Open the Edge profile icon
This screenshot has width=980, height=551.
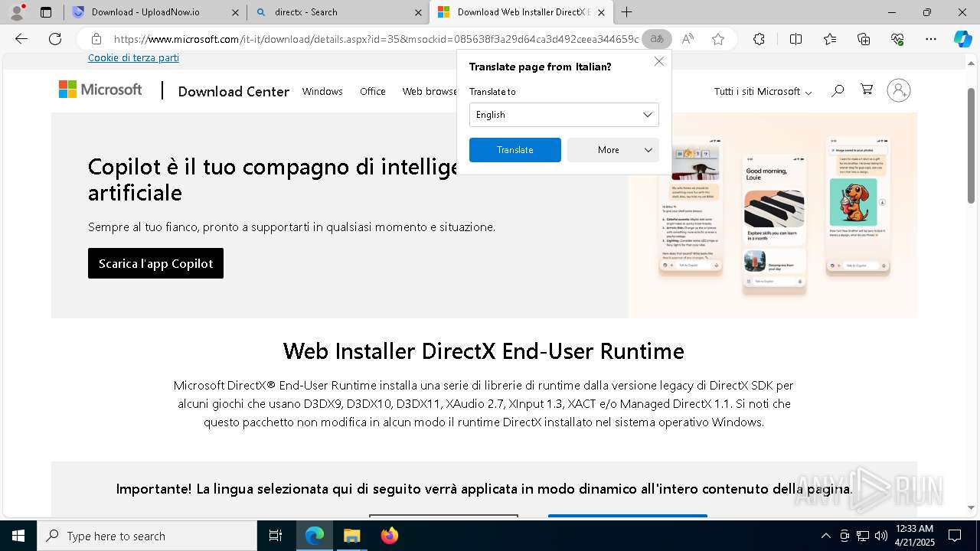(16, 12)
